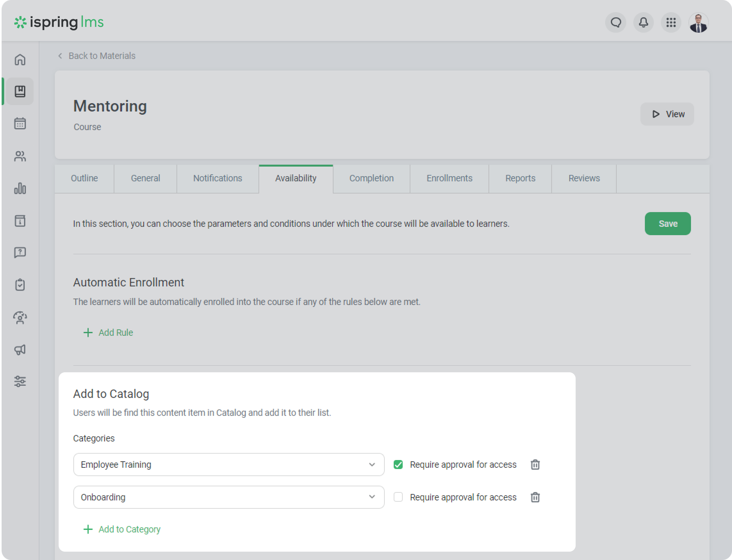Viewport: 732px width, 560px height.
Task: Open the Enrollments tab
Action: pos(449,178)
